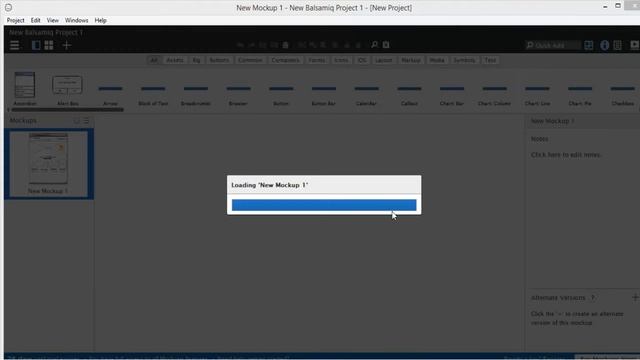Select the Accordion control
Image resolution: width=640 pixels, height=360 pixels.
coord(25,89)
